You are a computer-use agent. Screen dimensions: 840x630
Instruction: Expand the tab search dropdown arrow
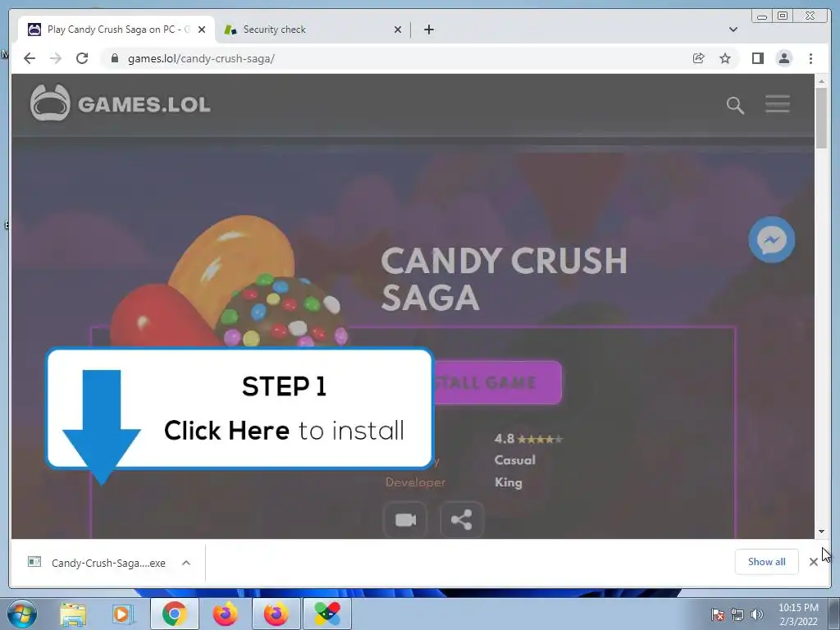(x=733, y=30)
